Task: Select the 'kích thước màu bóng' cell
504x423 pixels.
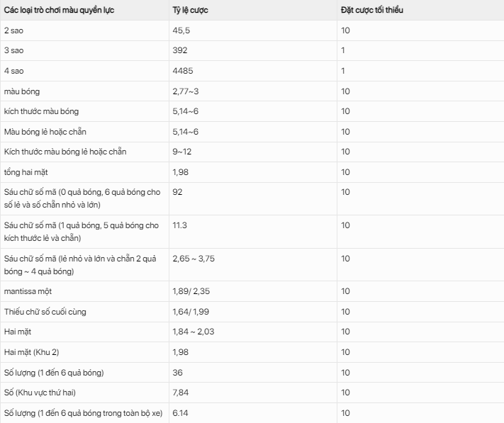Action: 41,111
